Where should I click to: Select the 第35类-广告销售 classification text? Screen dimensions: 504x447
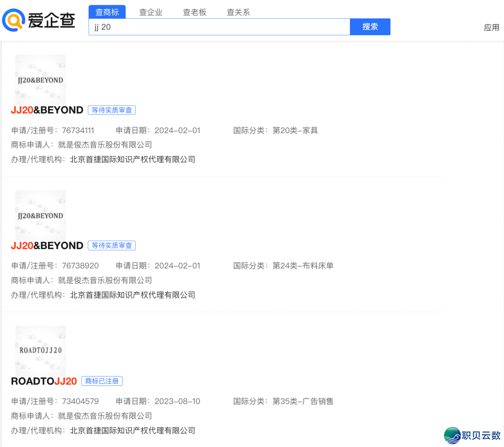(303, 401)
